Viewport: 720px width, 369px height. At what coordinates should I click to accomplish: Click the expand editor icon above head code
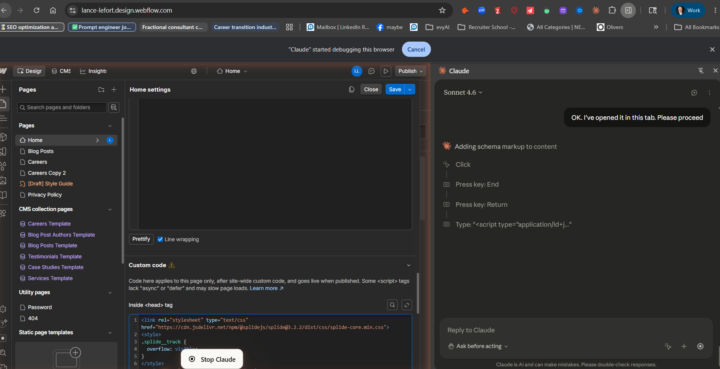pos(406,305)
